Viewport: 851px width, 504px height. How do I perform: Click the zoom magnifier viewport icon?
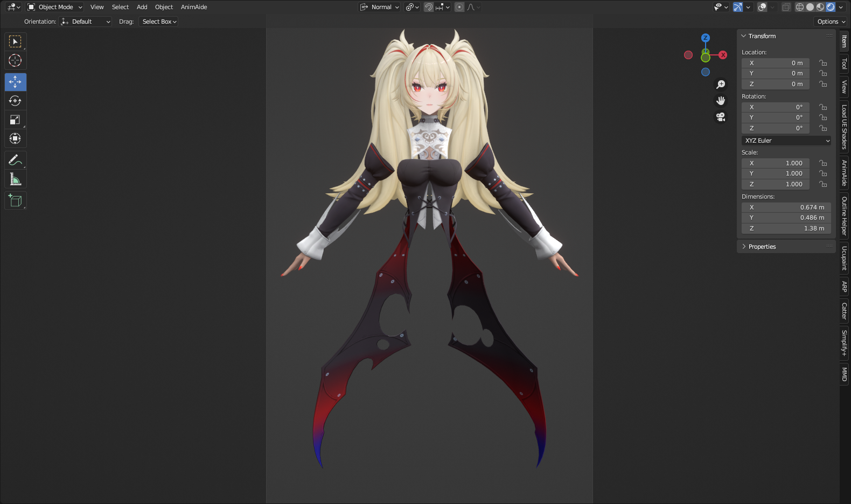[x=721, y=85]
